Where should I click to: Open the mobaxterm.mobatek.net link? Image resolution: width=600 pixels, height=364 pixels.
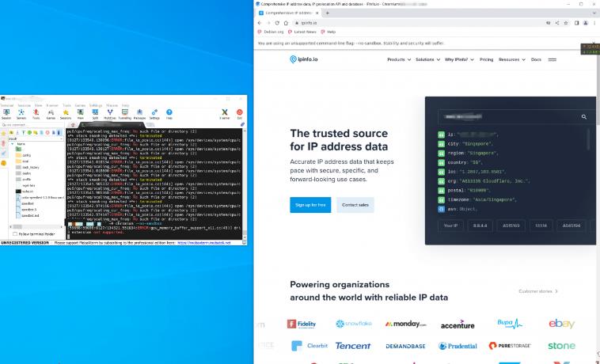[x=204, y=243]
